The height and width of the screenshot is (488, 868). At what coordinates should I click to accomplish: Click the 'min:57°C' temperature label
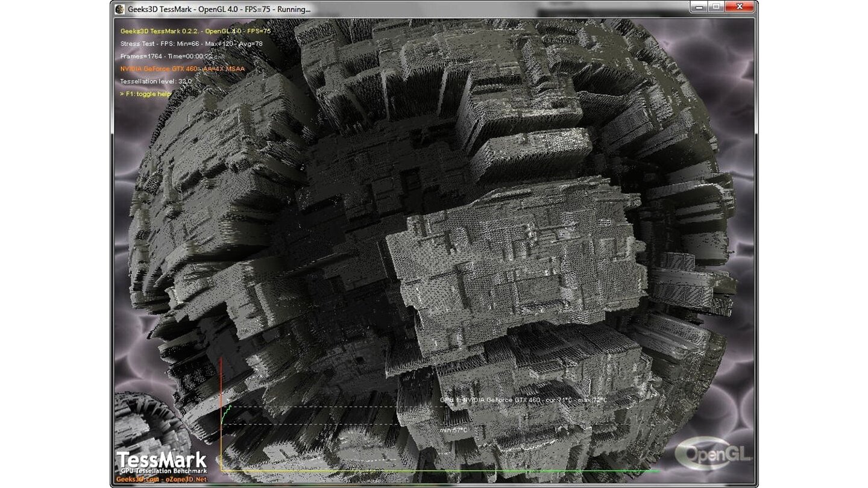click(453, 430)
